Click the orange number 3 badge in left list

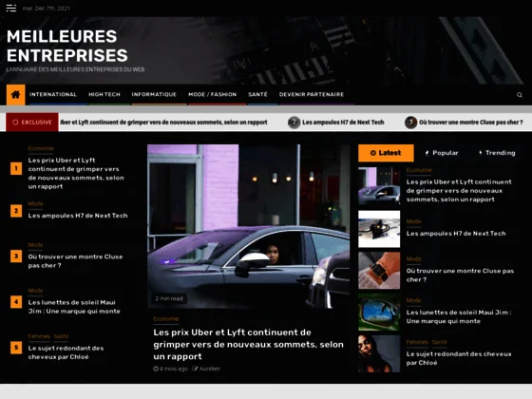(x=16, y=256)
